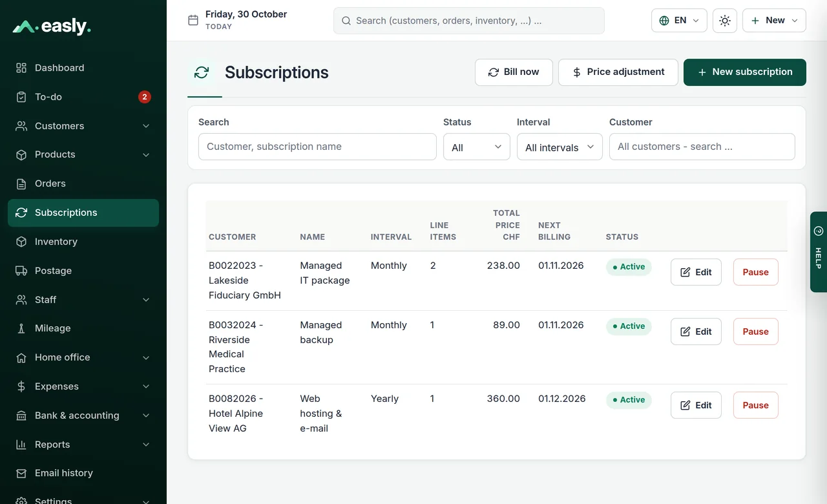
Task: Pause the Lakeside Fiduciary subscription
Action: point(756,272)
